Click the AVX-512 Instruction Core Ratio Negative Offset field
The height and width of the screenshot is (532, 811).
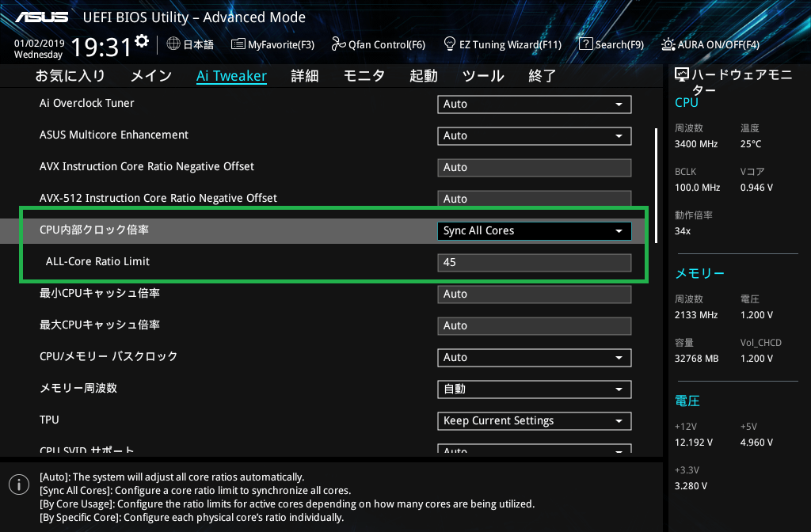(535, 199)
